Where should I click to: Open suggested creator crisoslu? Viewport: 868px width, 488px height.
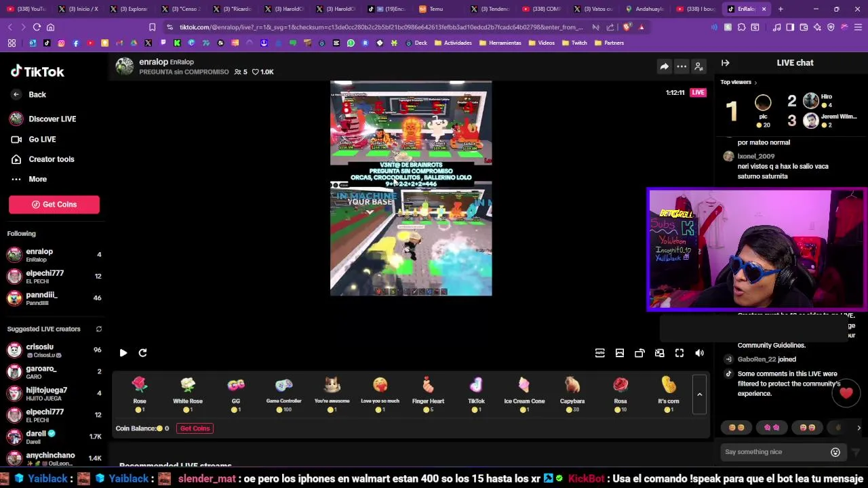[54, 350]
